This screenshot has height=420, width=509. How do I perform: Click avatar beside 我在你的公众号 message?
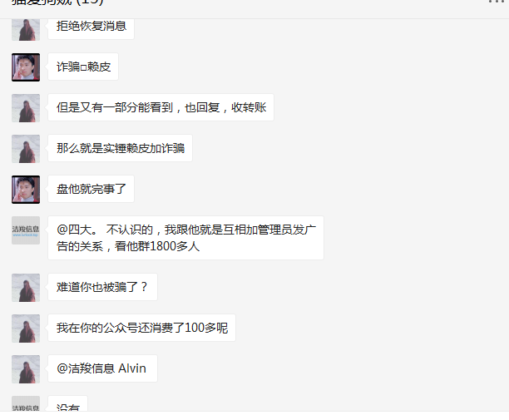point(26,329)
